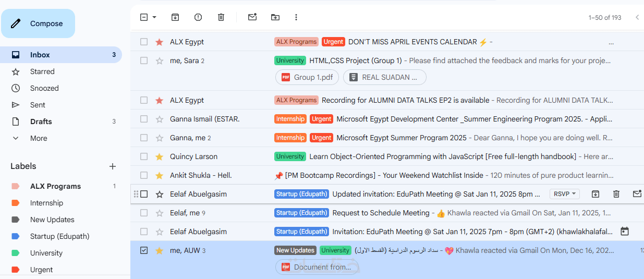Click toolbar Mark as unread icon

point(252,17)
